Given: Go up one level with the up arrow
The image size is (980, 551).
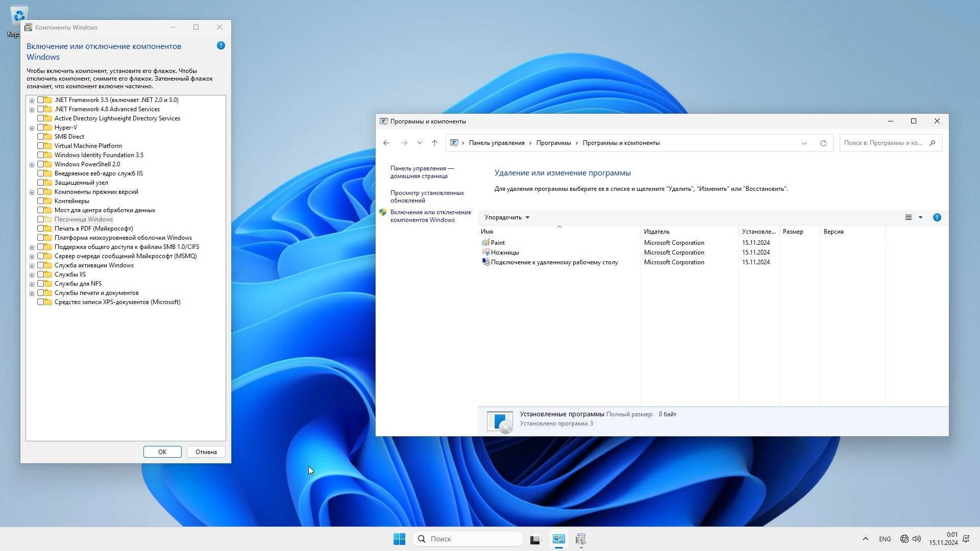Looking at the screenshot, I should 434,143.
